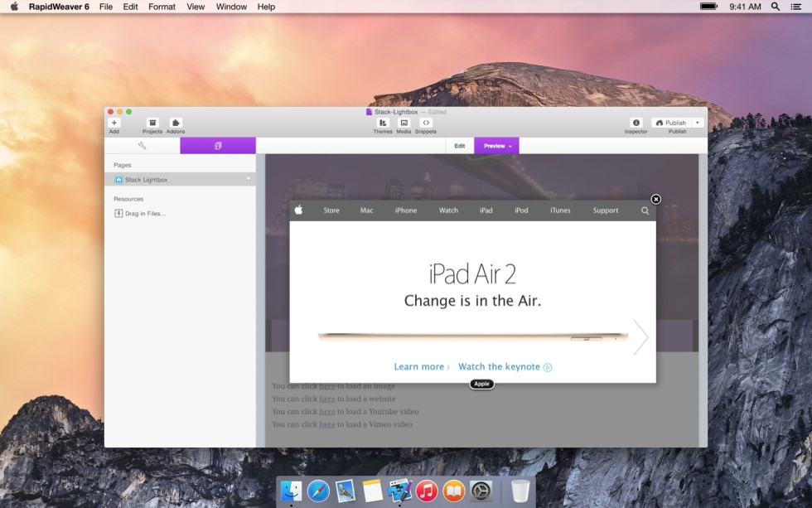Open System Preferences from the Dock
The height and width of the screenshot is (508, 812).
(x=481, y=491)
